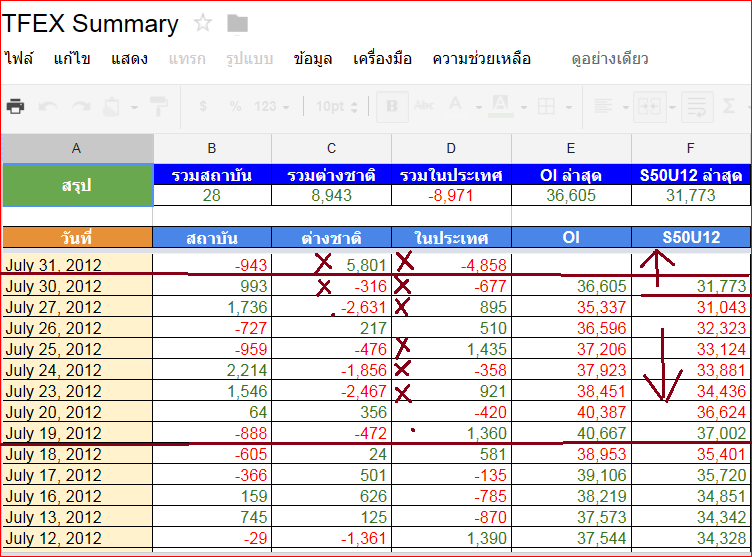Click the clipboard paste icon
The height and width of the screenshot is (557, 752).
point(111,106)
